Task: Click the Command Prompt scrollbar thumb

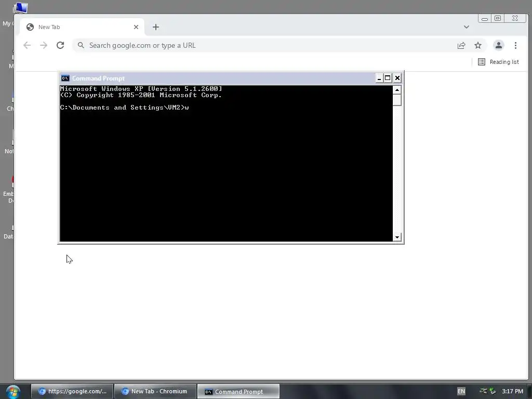Action: click(x=397, y=100)
